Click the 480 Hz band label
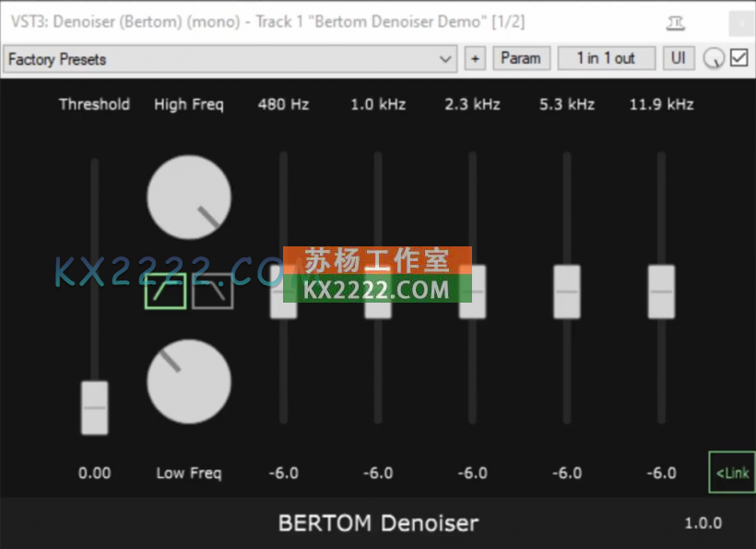This screenshot has width=756, height=549. click(x=284, y=104)
